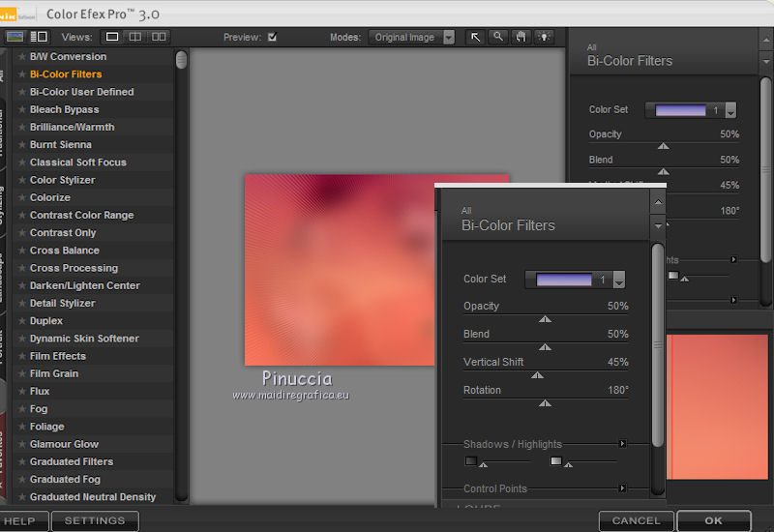The width and height of the screenshot is (774, 532).
Task: Open the Modes Original Image dropdown
Action: [x=412, y=37]
